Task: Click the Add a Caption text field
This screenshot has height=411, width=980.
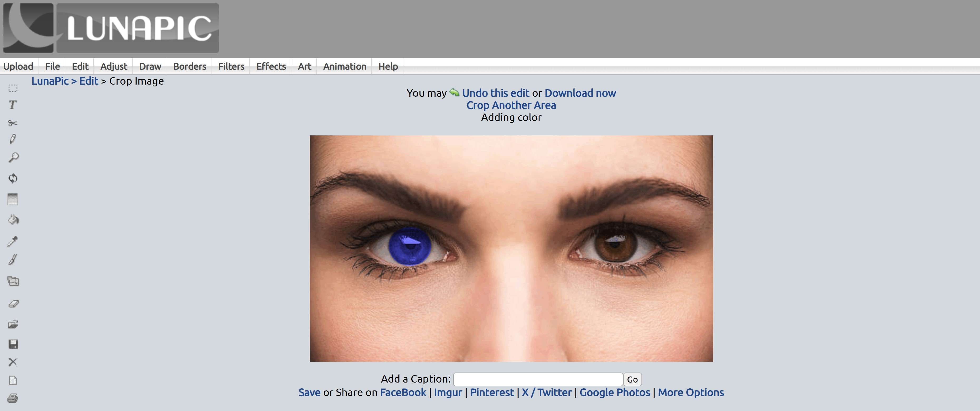Action: pos(538,379)
